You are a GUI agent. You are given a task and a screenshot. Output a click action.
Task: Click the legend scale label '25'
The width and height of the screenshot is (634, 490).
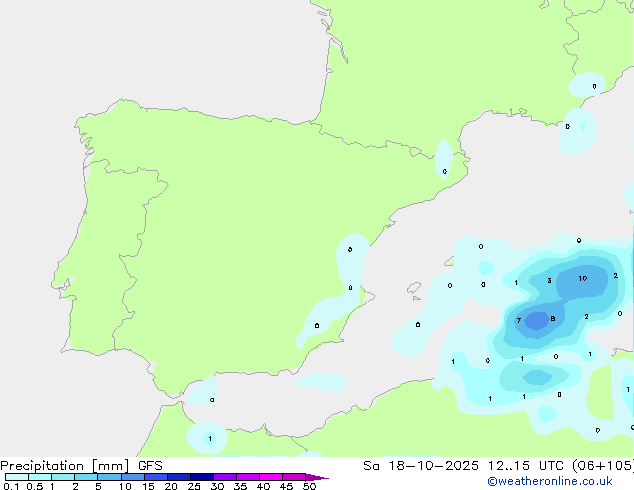(194, 486)
